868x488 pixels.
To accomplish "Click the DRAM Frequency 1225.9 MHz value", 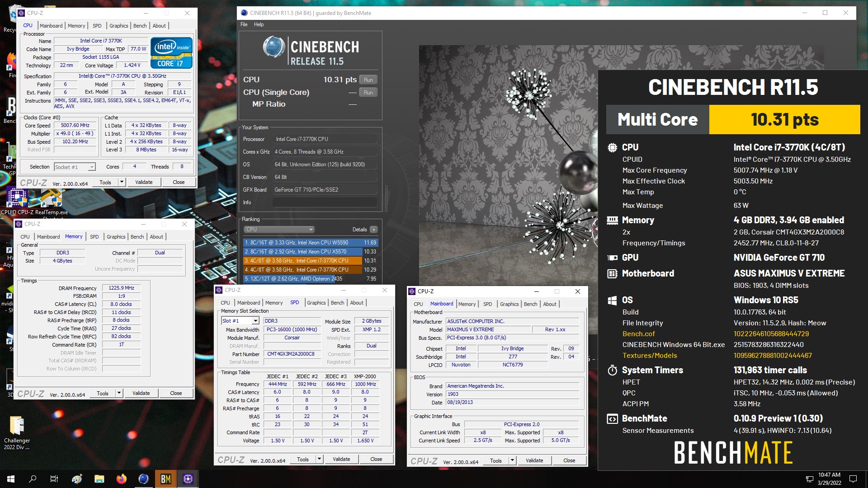I will (x=121, y=288).
